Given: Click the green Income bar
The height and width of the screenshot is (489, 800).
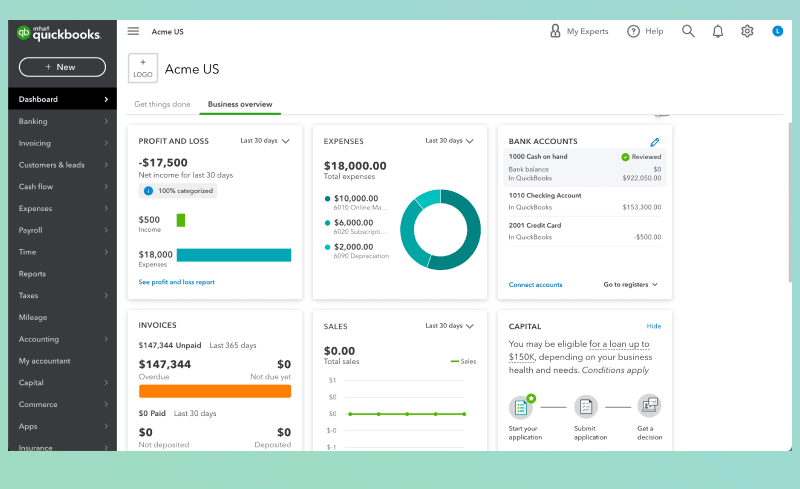Looking at the screenshot, I should [181, 220].
